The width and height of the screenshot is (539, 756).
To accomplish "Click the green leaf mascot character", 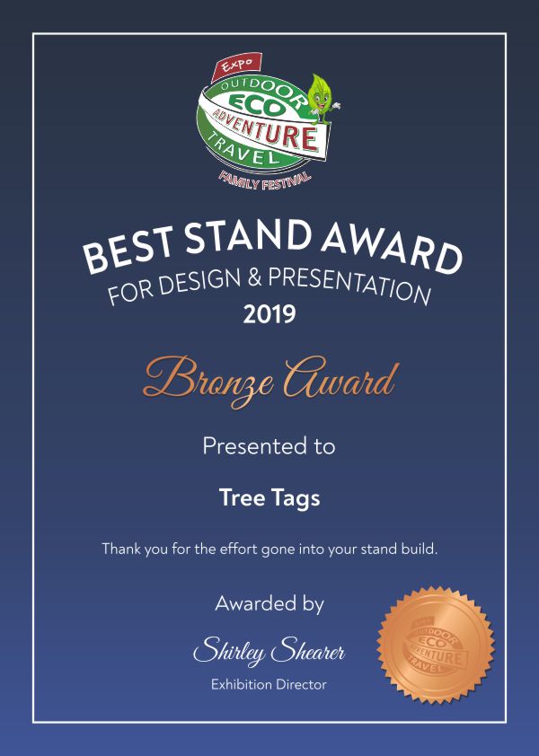I will (x=323, y=99).
